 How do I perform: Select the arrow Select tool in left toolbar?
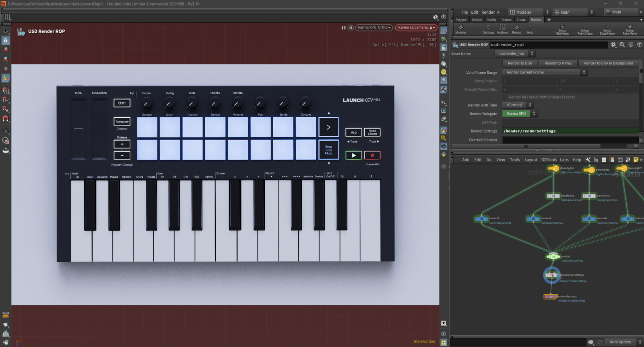click(6, 31)
